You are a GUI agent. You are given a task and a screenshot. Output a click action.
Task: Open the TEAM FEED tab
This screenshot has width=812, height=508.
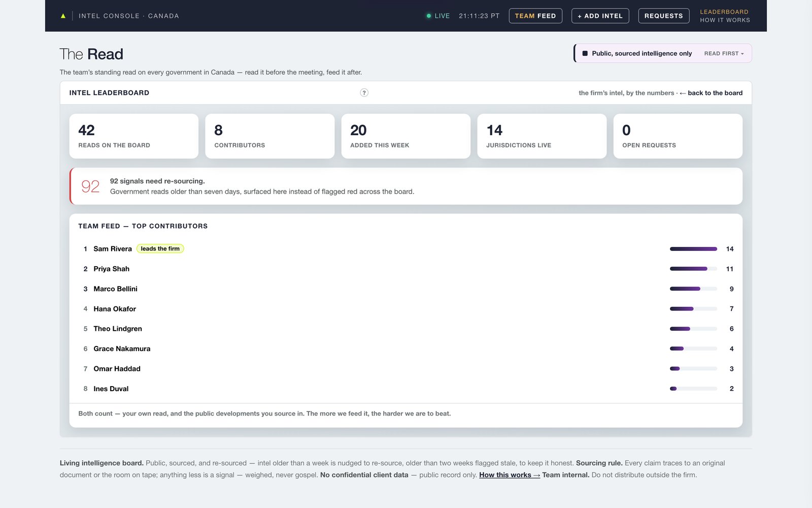535,16
